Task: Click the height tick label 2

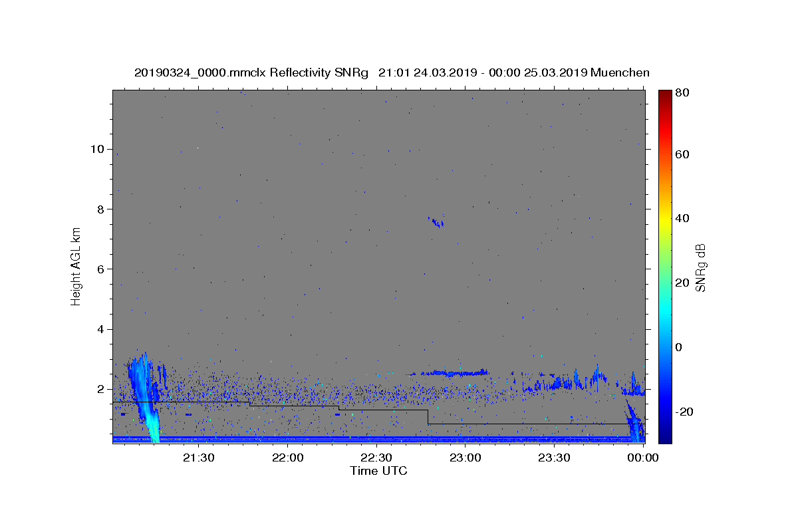Action: [x=102, y=389]
